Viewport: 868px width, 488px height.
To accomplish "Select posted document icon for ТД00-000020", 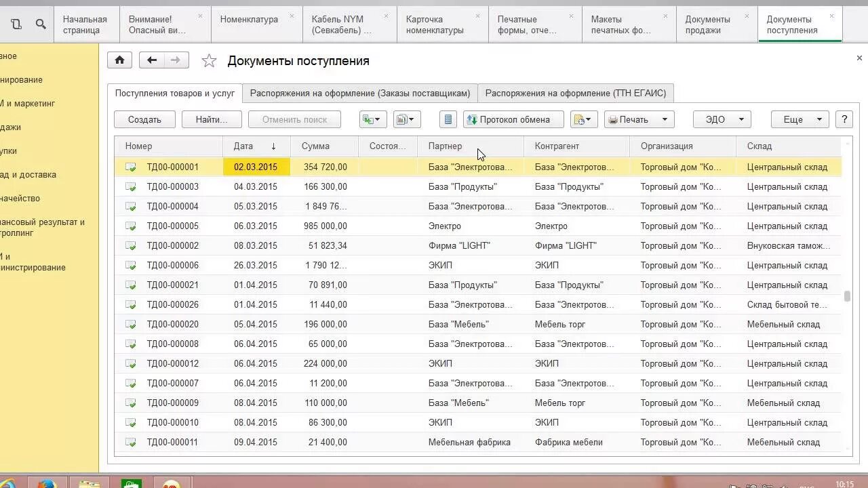I will click(131, 324).
